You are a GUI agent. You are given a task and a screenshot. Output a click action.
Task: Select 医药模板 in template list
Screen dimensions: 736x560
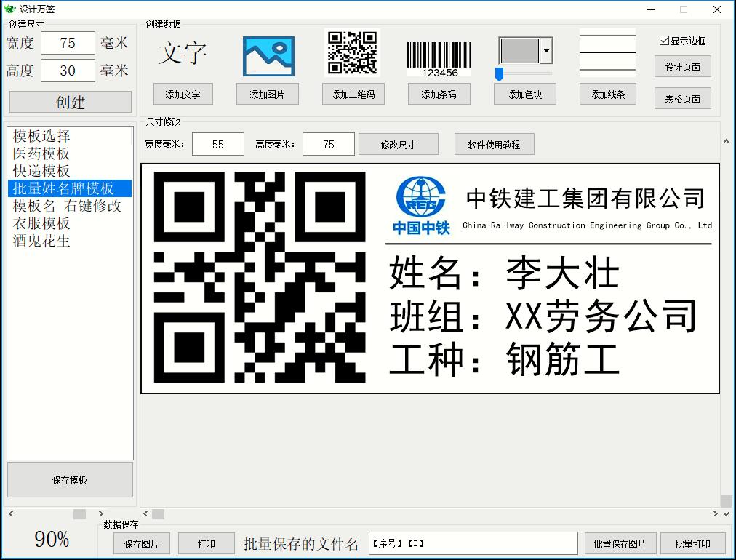click(41, 153)
